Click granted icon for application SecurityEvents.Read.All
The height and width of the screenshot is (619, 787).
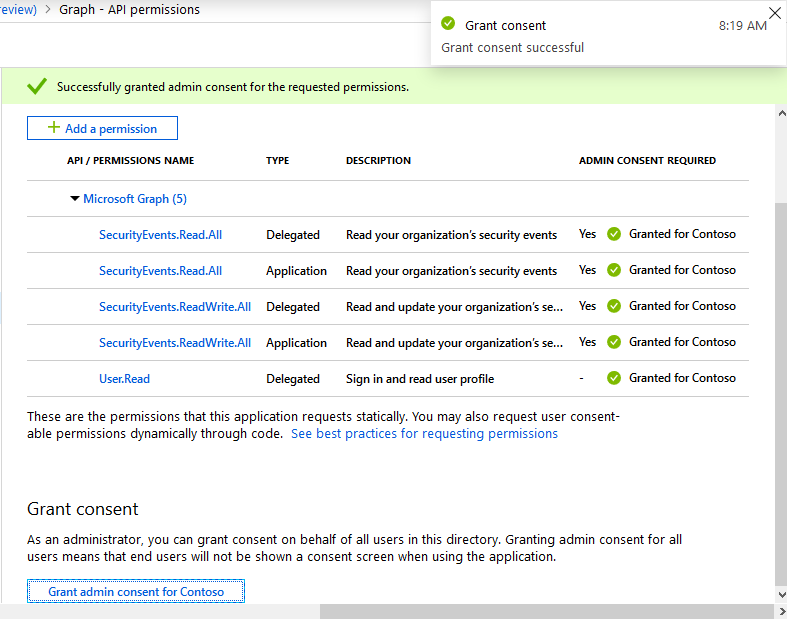[x=614, y=270]
